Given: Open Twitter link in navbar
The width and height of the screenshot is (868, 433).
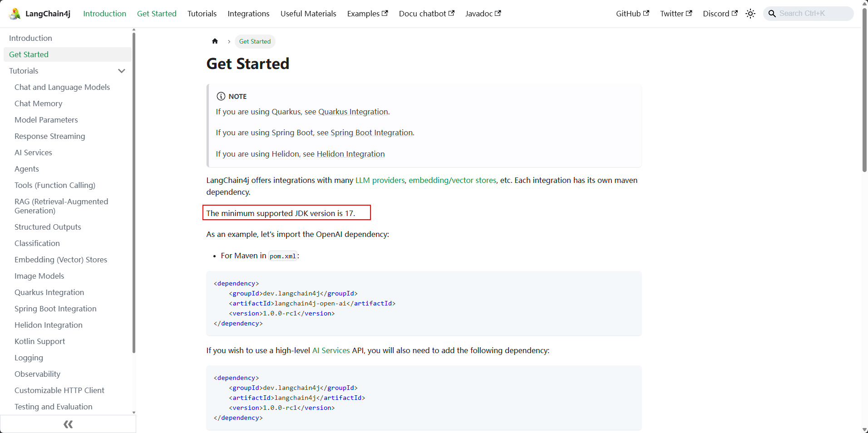Looking at the screenshot, I should [x=676, y=14].
